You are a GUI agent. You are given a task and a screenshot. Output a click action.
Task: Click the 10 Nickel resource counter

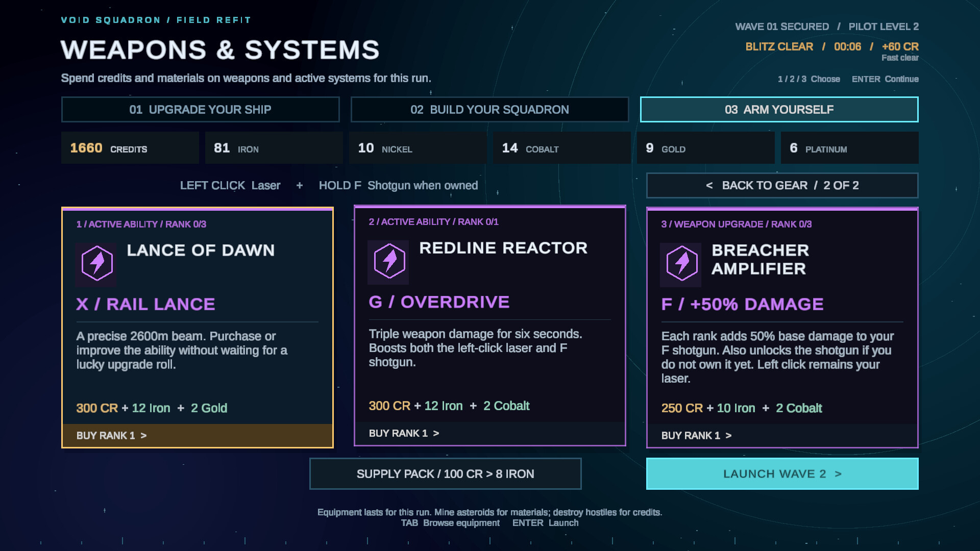click(418, 148)
